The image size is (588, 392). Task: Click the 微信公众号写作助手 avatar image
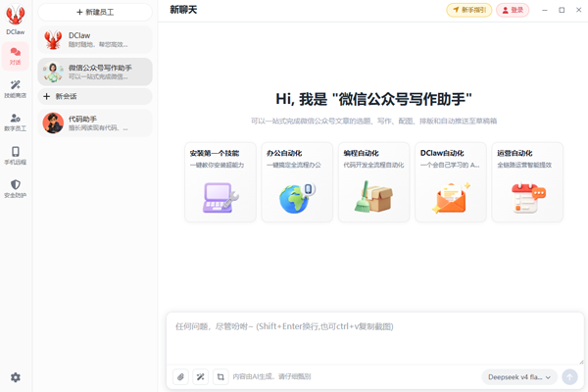[x=53, y=72]
